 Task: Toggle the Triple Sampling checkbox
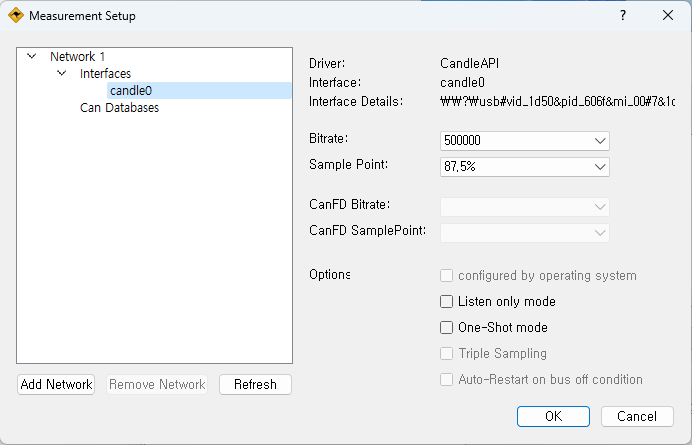point(447,354)
